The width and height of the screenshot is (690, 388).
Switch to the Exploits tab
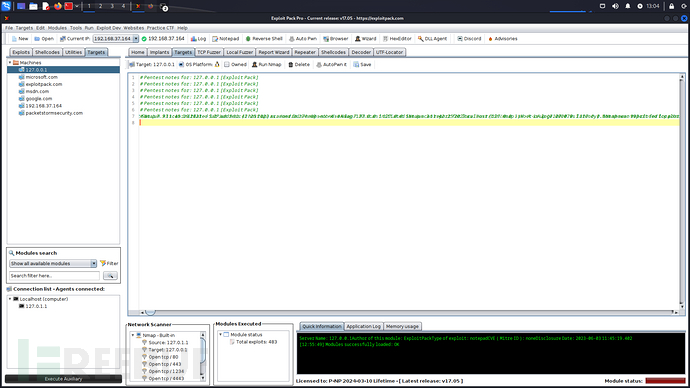coord(21,52)
